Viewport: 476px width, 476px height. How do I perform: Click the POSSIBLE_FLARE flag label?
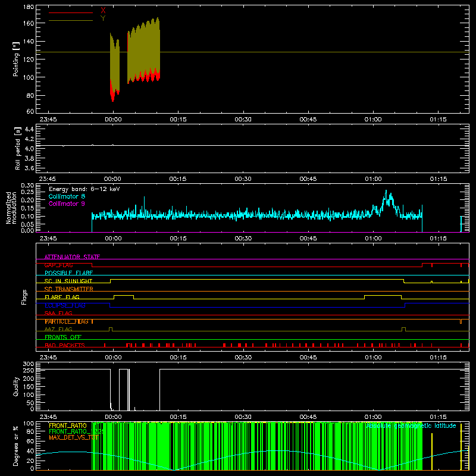tap(68, 273)
